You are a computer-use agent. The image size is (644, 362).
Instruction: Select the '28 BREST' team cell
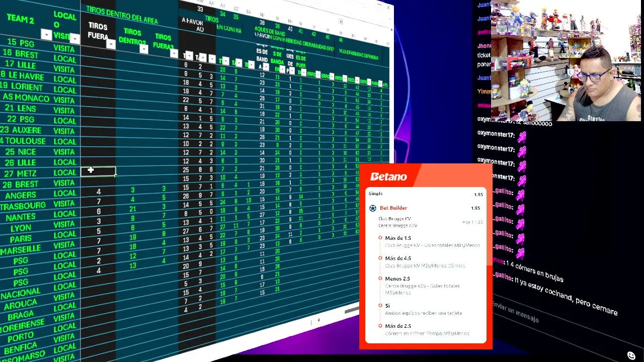click(x=21, y=185)
